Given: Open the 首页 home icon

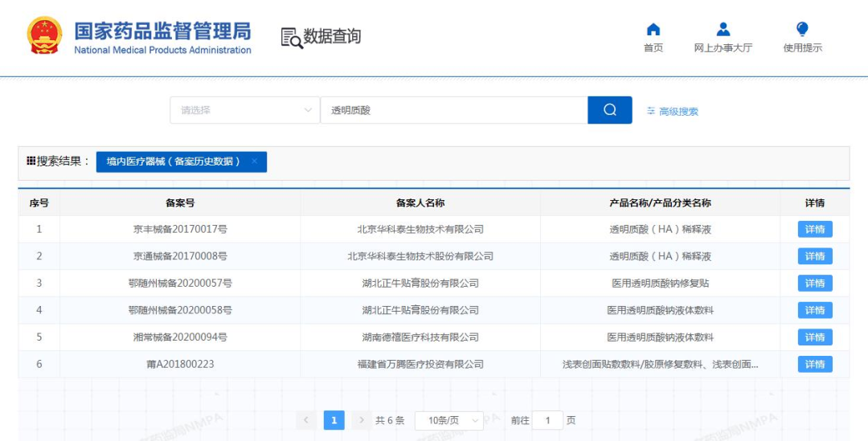Looking at the screenshot, I should [x=653, y=30].
